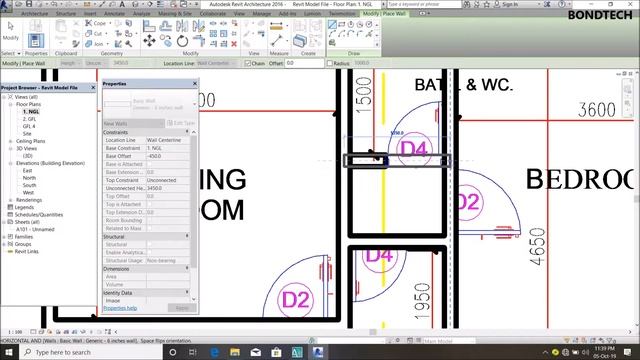Image resolution: width=640 pixels, height=360 pixels.
Task: Click the Edit Type button
Action: [182, 123]
